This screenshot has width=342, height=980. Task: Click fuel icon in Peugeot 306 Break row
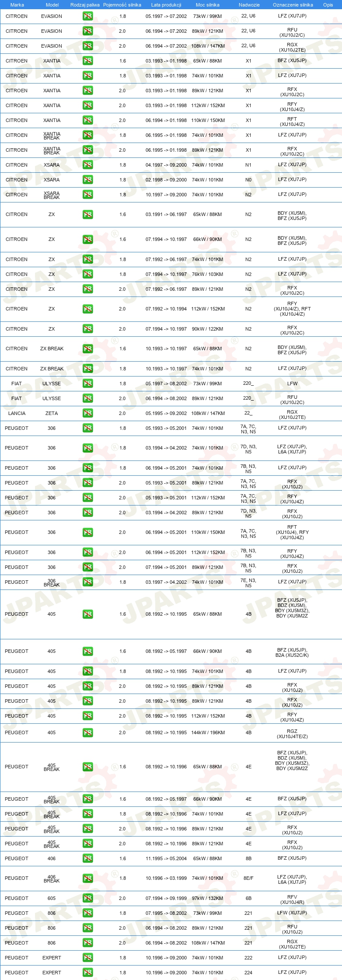pyautogui.click(x=87, y=582)
